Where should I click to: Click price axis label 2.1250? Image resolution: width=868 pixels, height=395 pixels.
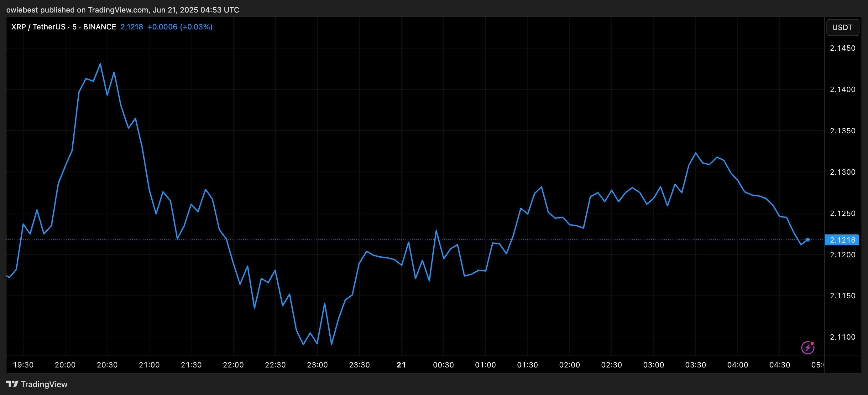coord(842,213)
